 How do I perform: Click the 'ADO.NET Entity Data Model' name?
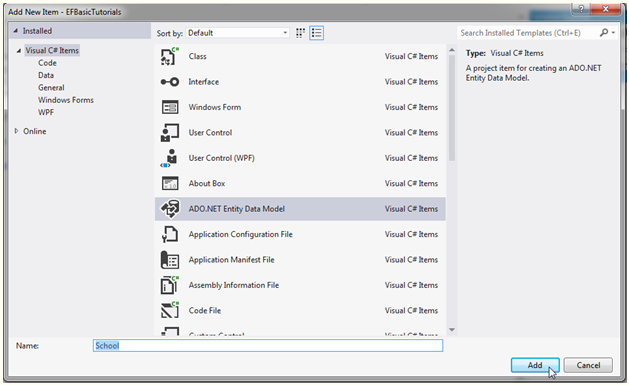click(237, 209)
